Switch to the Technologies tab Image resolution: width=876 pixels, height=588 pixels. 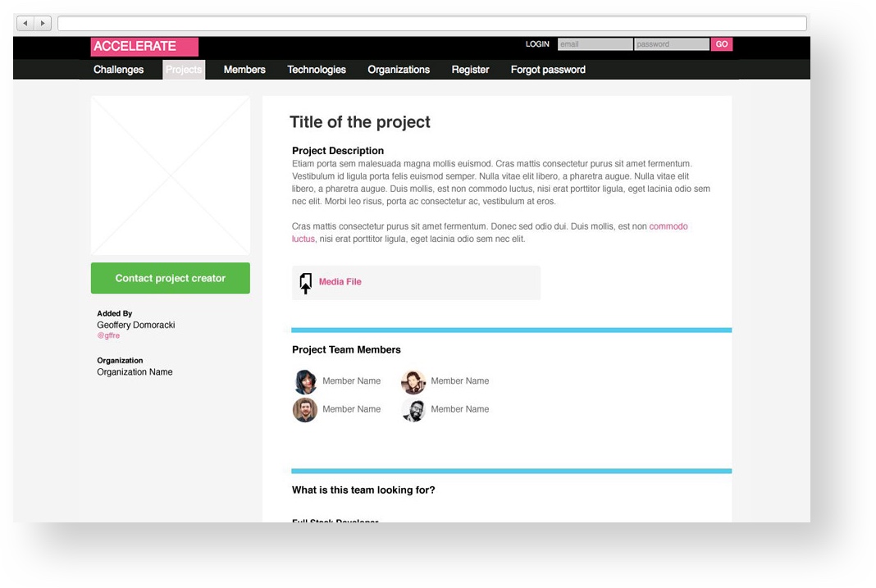(x=317, y=70)
